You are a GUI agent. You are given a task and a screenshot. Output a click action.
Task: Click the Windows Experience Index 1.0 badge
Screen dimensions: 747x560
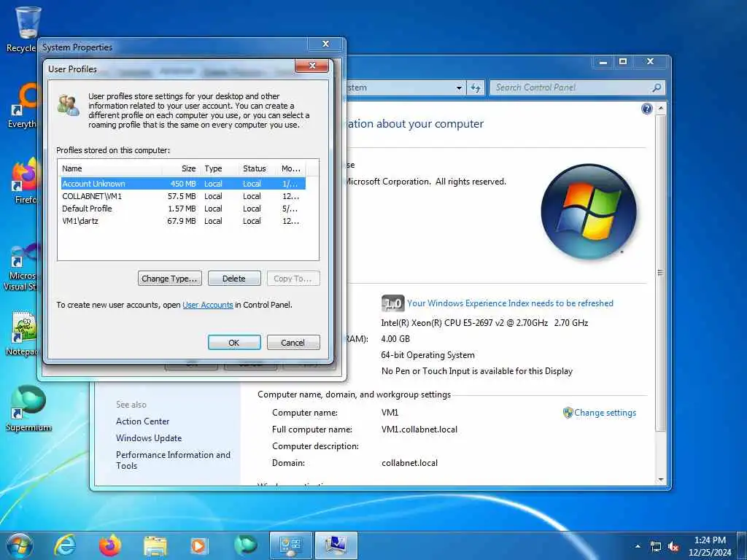point(392,303)
